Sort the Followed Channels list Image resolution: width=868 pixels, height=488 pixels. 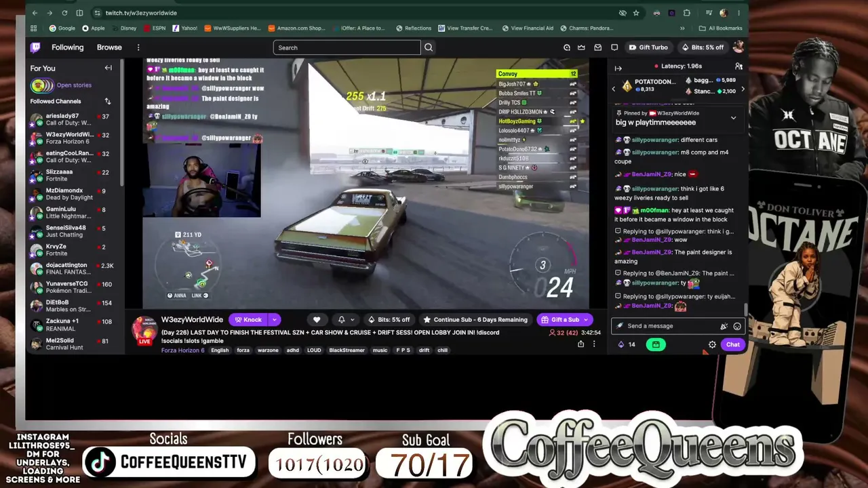click(x=107, y=102)
